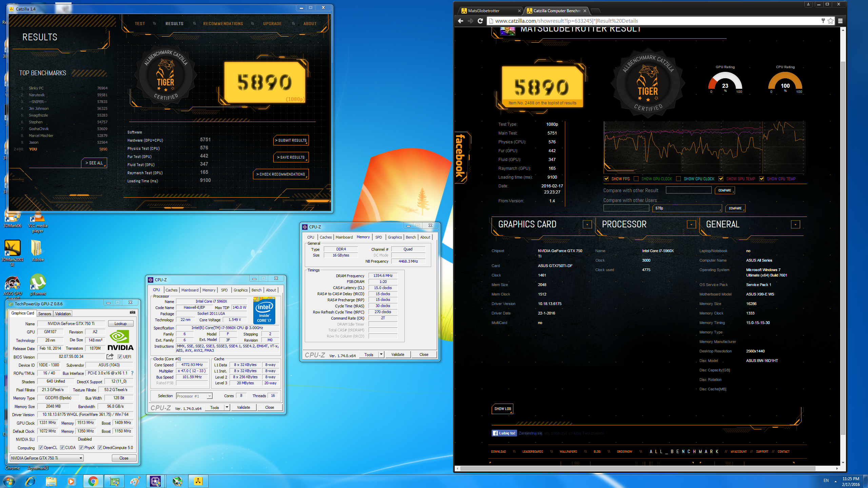868x488 pixels.
Task: Collapse the PROCESSOR section
Action: [x=691, y=224]
